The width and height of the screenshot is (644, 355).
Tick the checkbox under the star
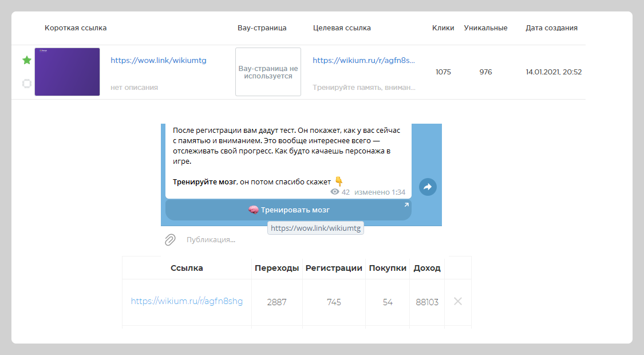point(27,84)
